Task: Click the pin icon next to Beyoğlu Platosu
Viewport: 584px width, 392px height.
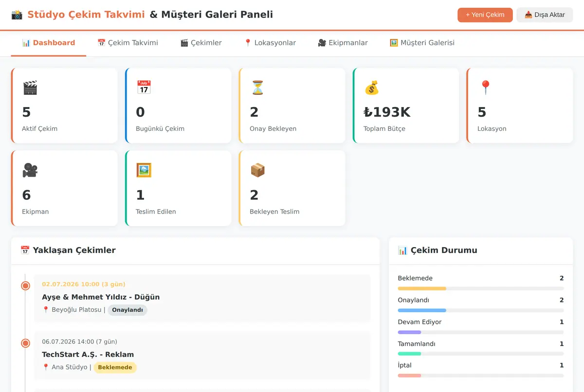Action: coord(46,310)
